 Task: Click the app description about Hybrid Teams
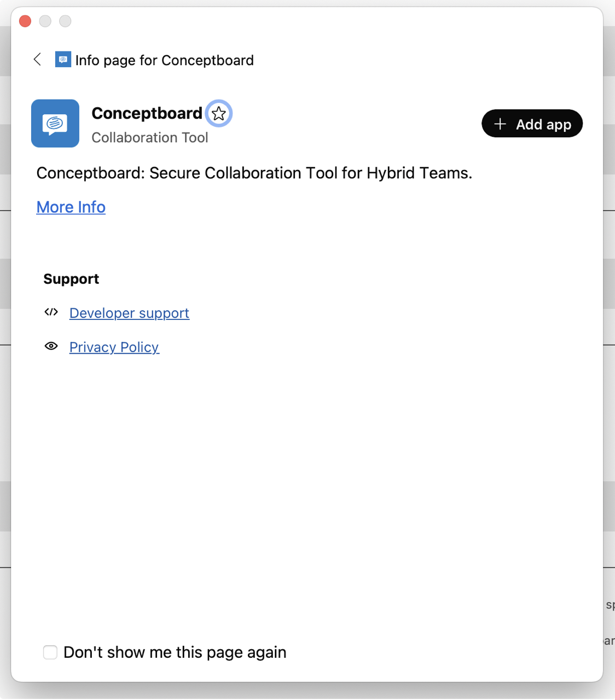(x=253, y=173)
